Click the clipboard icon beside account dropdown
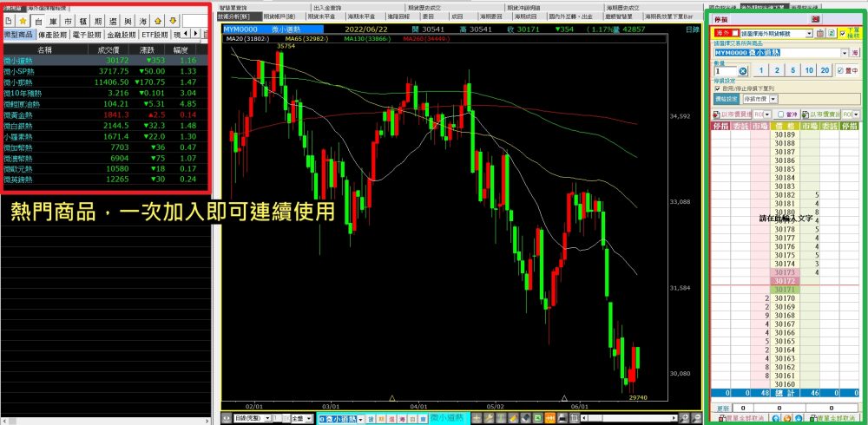868x425 pixels. click(x=819, y=33)
